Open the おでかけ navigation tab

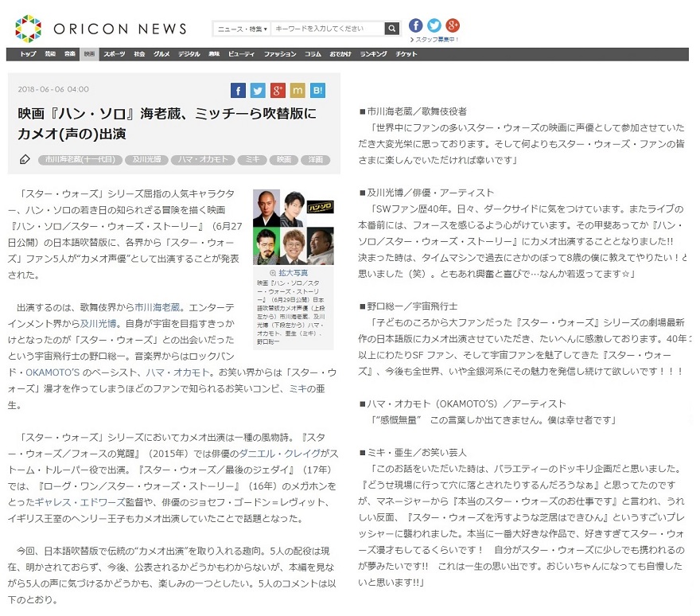point(340,54)
